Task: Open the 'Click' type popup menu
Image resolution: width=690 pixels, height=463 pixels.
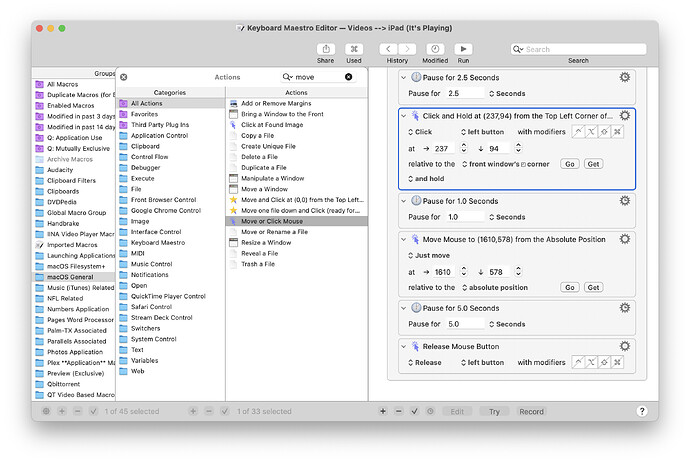Action: click(x=420, y=132)
